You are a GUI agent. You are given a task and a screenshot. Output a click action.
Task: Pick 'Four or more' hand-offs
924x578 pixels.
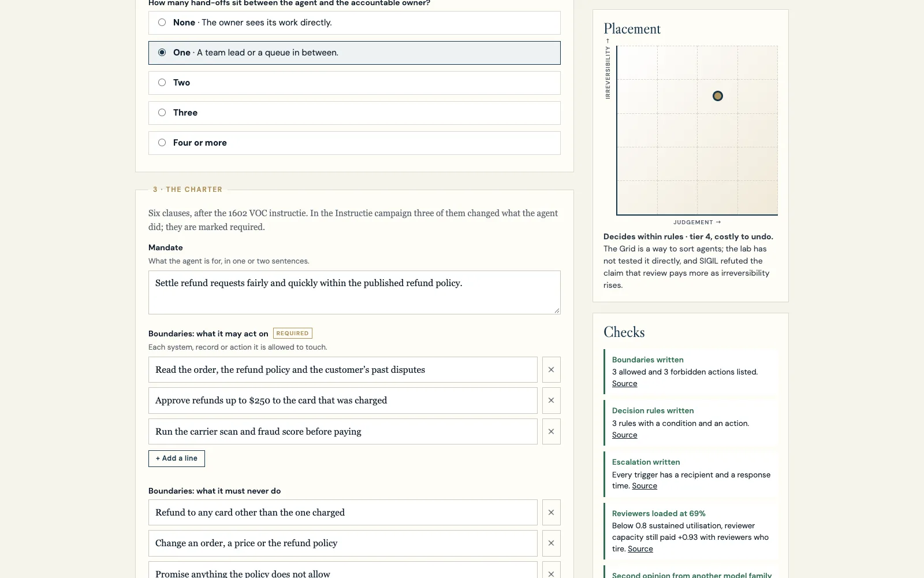click(355, 143)
